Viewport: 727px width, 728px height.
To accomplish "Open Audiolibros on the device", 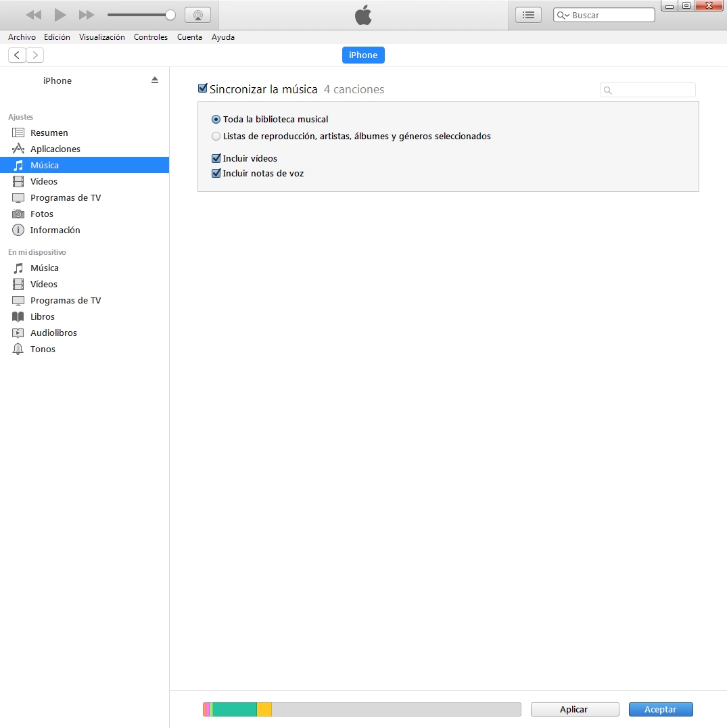I will click(x=53, y=333).
